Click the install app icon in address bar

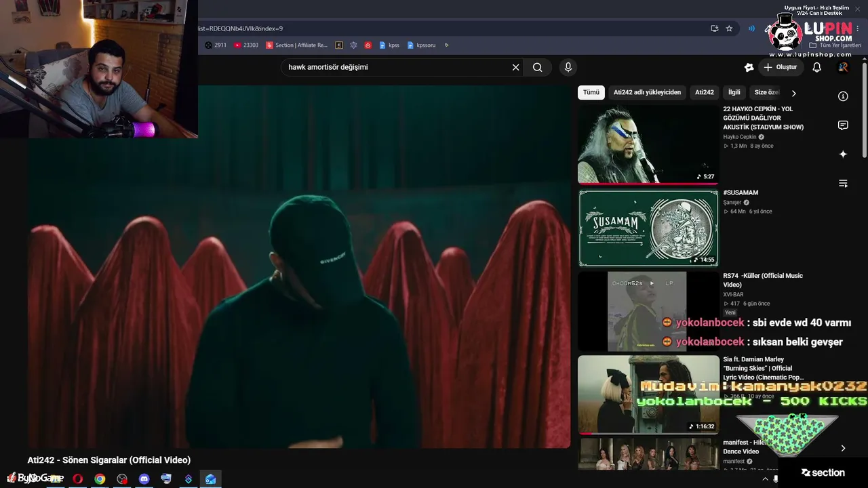point(714,28)
